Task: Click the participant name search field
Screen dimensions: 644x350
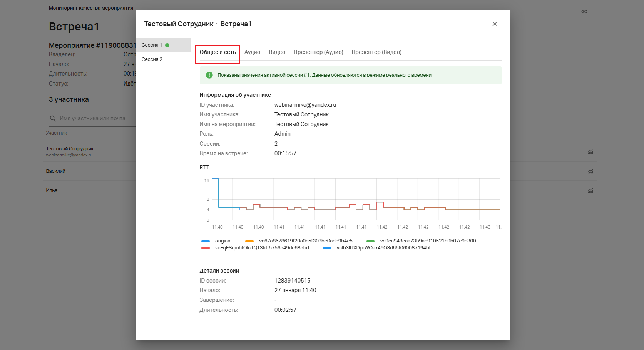Action: tap(94, 118)
